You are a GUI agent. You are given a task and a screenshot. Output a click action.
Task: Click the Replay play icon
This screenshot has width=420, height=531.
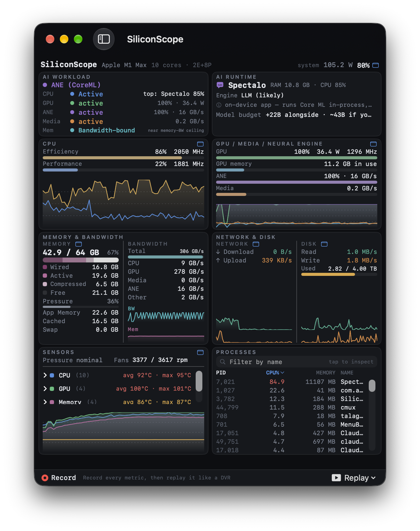click(x=336, y=478)
